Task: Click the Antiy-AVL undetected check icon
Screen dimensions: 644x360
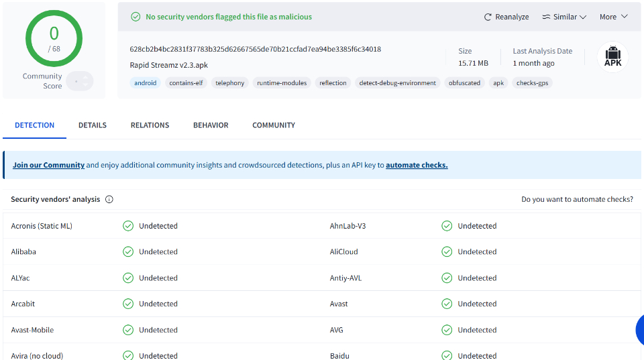Action: [447, 278]
